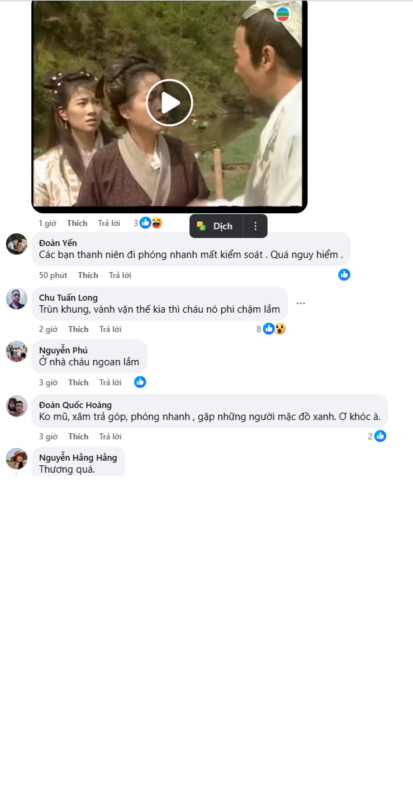Like Chu Tuấn Long's comment via Thích
This screenshot has height=800, width=413.
click(78, 330)
